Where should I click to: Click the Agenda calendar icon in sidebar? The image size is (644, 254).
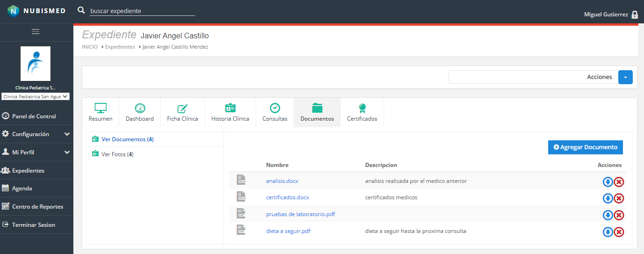click(6, 188)
